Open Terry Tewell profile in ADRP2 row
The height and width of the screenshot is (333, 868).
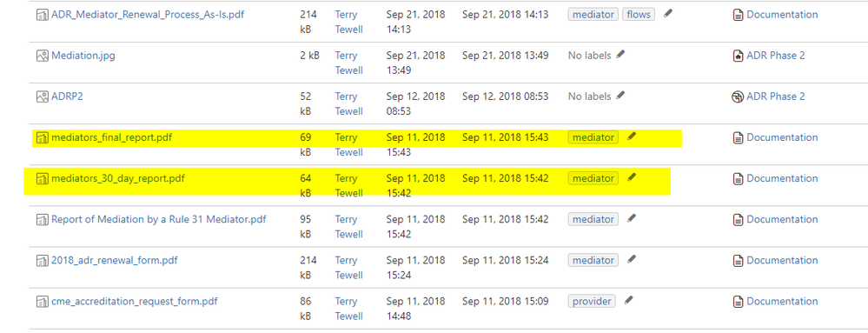click(348, 103)
